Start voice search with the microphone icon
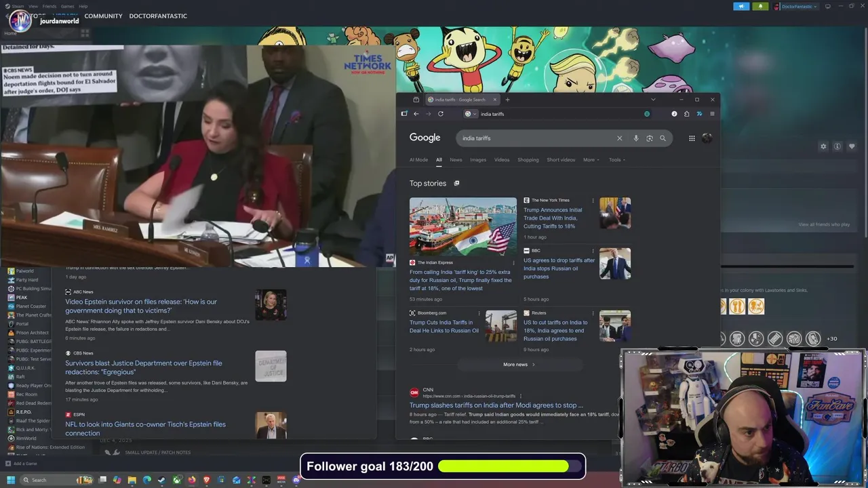This screenshot has width=868, height=488. pyautogui.click(x=635, y=138)
